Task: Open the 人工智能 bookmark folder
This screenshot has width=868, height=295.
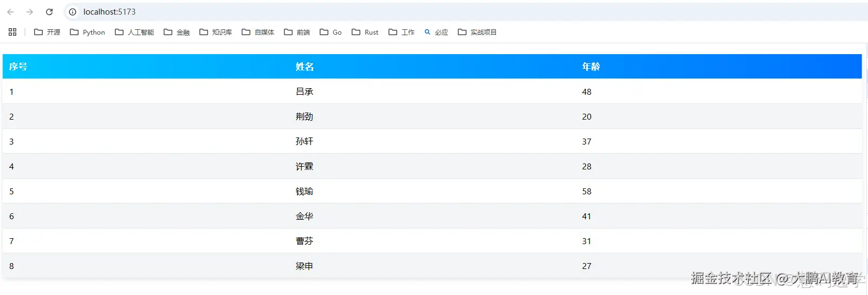Action: 134,32
